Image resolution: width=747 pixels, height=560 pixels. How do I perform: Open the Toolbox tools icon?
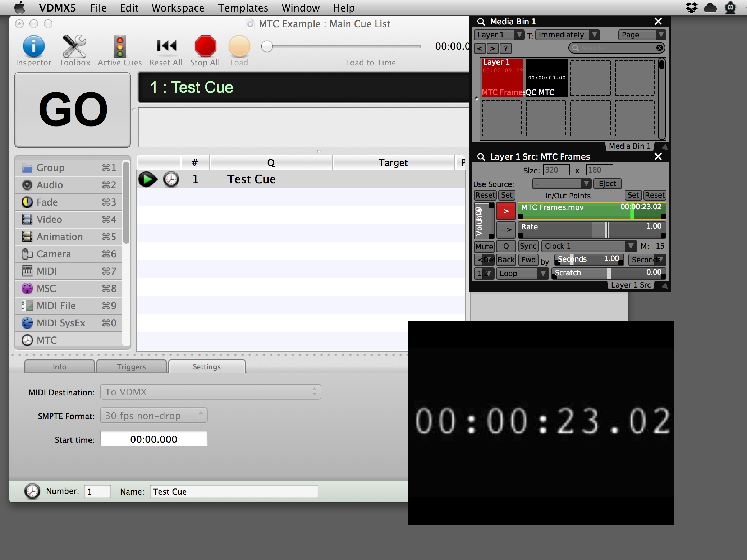[74, 46]
